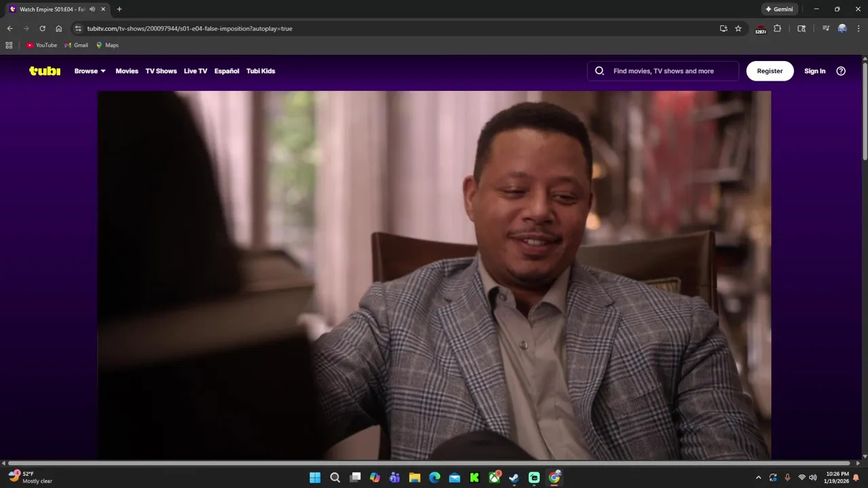The image size is (868, 488).
Task: Open Microsoft Teams from the taskbar
Action: tap(395, 478)
